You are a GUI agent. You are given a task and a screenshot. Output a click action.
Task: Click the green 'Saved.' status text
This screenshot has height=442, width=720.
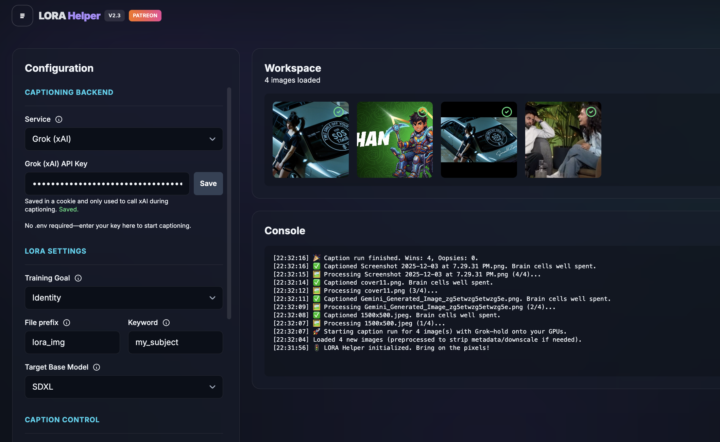point(68,210)
